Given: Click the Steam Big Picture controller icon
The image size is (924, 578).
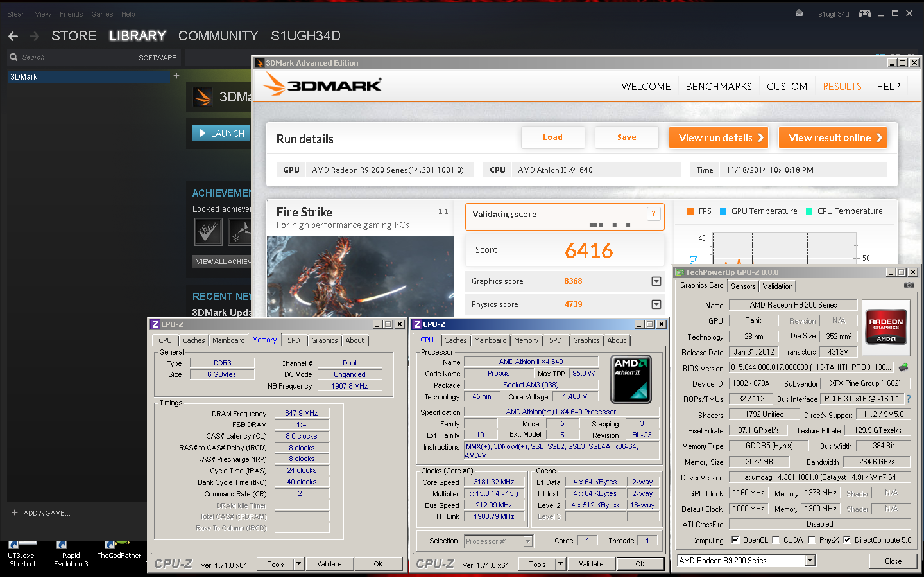Looking at the screenshot, I should pos(865,13).
